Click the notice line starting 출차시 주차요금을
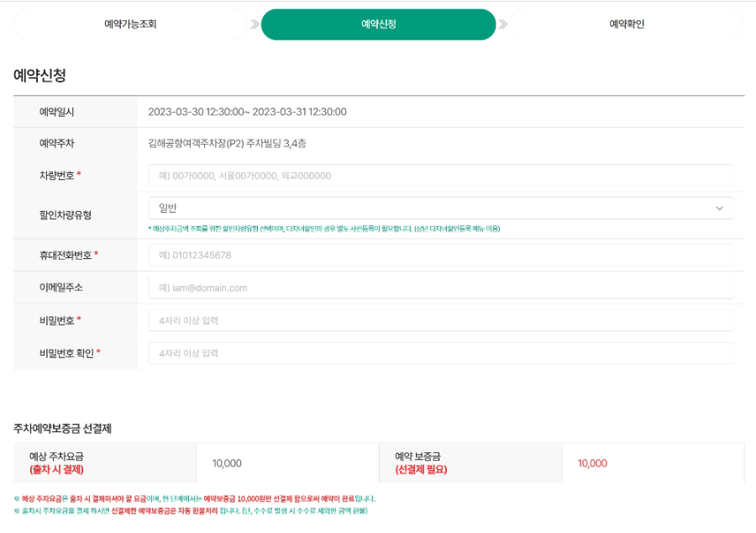The height and width of the screenshot is (533, 756). coord(191,511)
